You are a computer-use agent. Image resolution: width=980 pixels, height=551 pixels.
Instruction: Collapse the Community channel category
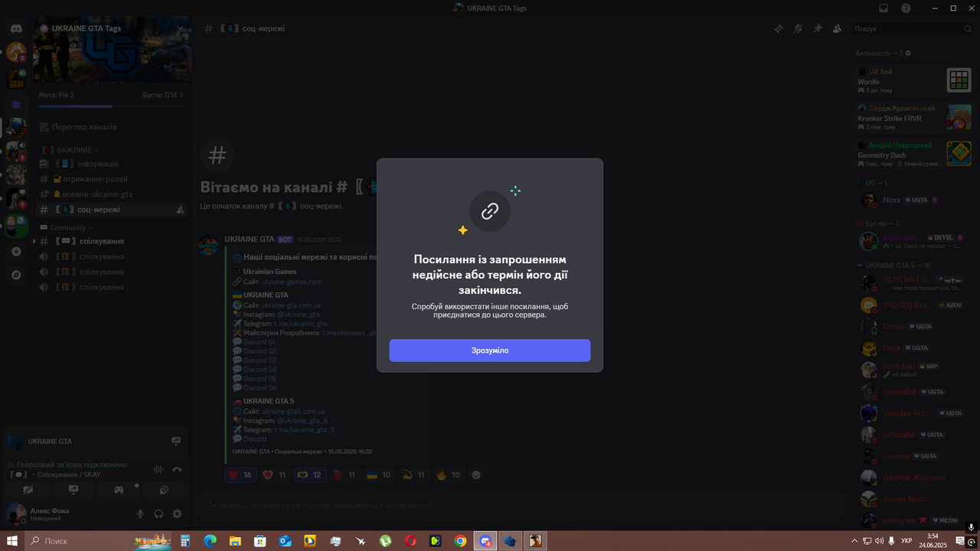pyautogui.click(x=67, y=228)
